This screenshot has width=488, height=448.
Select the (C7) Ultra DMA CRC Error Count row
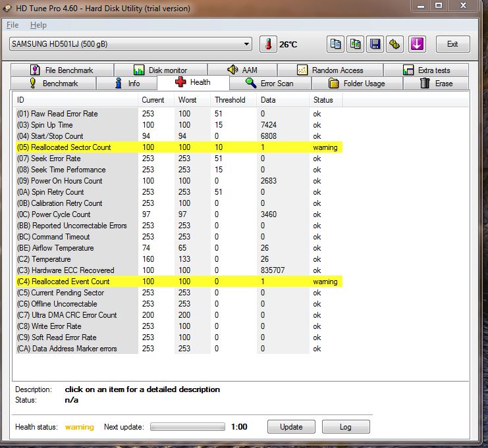(179, 315)
